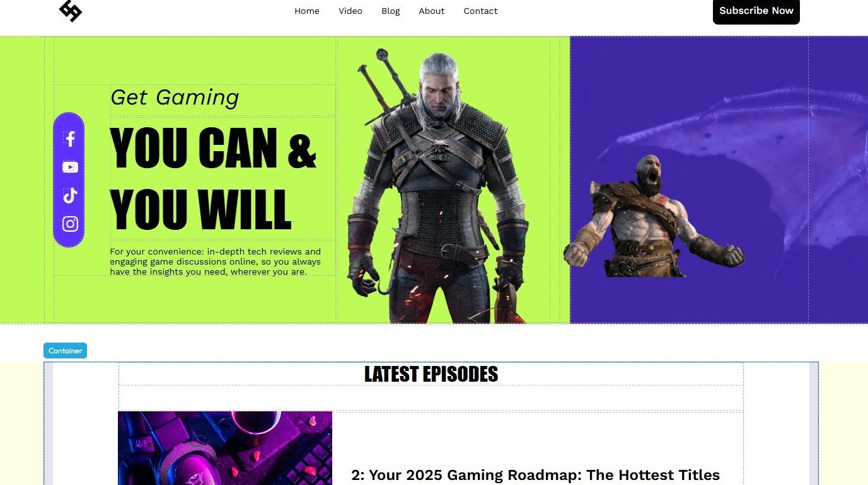Image resolution: width=868 pixels, height=485 pixels.
Task: Select the Kratos shouting character image
Action: [654, 215]
